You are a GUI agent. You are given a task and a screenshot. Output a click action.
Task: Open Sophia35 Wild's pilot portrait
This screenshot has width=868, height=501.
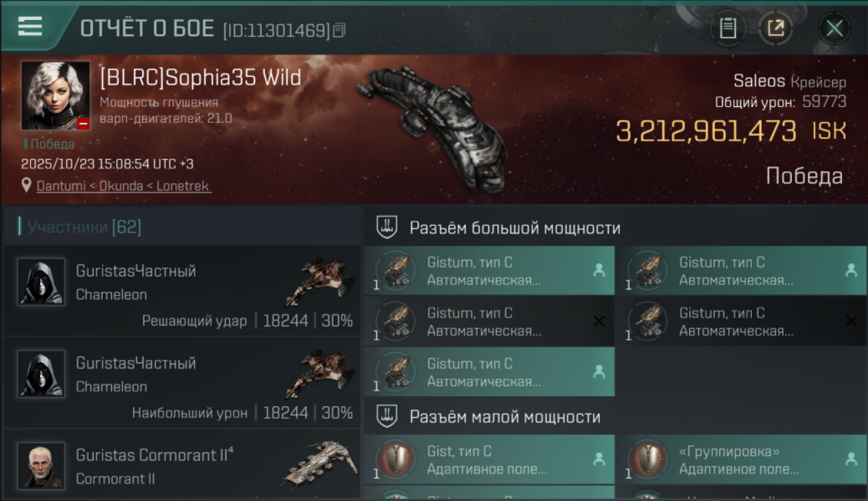pyautogui.click(x=55, y=96)
